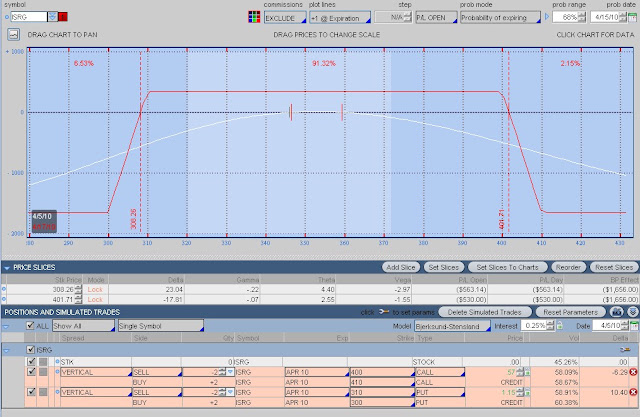Image resolution: width=640 pixels, height=417 pixels.
Task: Click the chart mode icon beside DRAG CHART TO PAN
Action: click(x=13, y=34)
